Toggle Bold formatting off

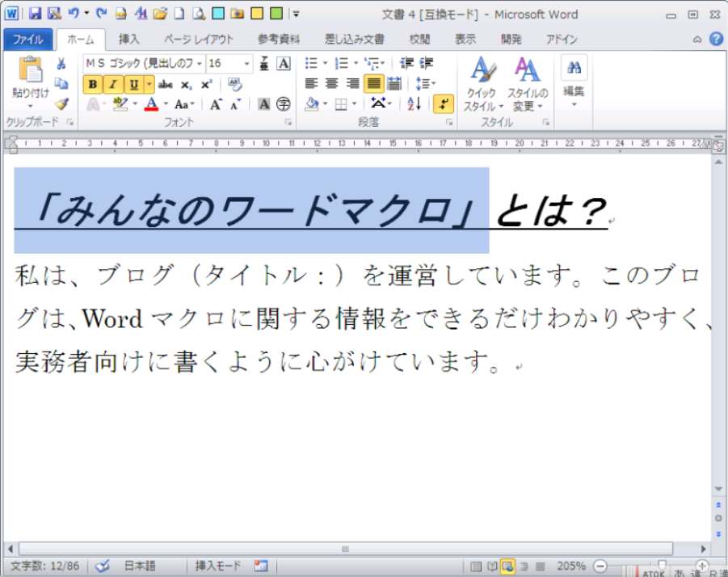point(93,84)
